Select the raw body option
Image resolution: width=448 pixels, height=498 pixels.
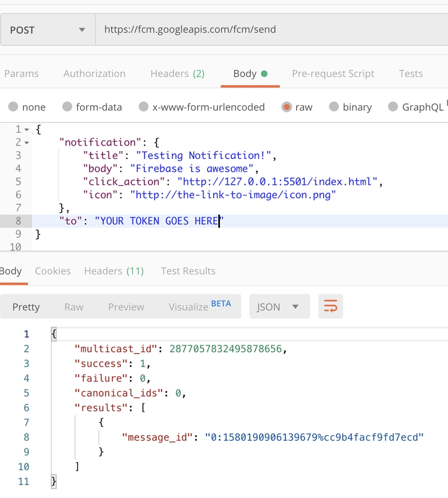pyautogui.click(x=297, y=107)
